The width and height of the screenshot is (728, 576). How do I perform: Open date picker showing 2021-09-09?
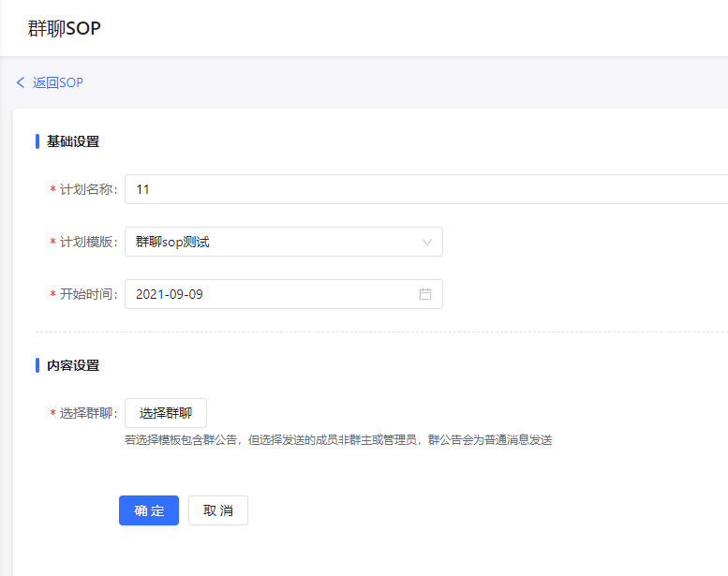(x=272, y=294)
